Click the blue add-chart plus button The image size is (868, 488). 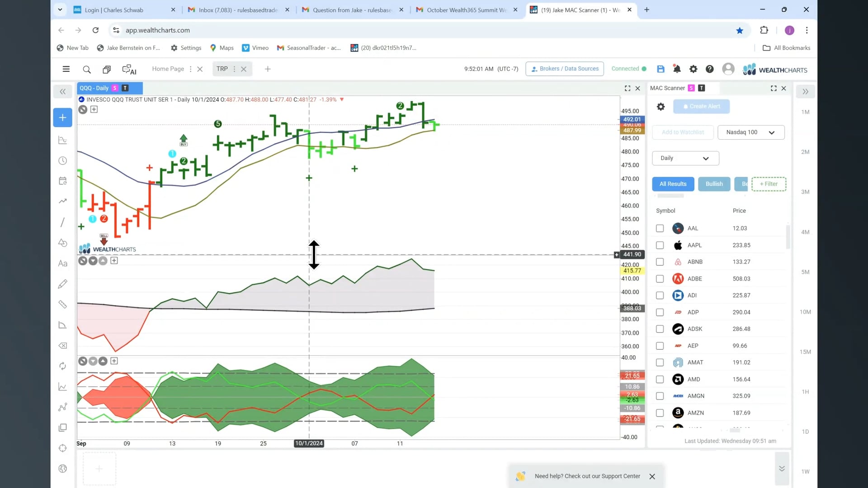(x=63, y=117)
